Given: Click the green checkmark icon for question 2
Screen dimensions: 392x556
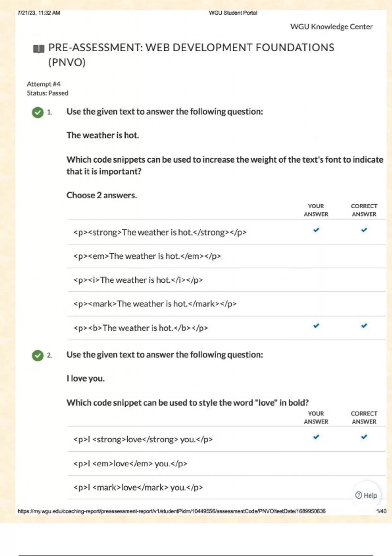Looking at the screenshot, I should click(38, 355).
